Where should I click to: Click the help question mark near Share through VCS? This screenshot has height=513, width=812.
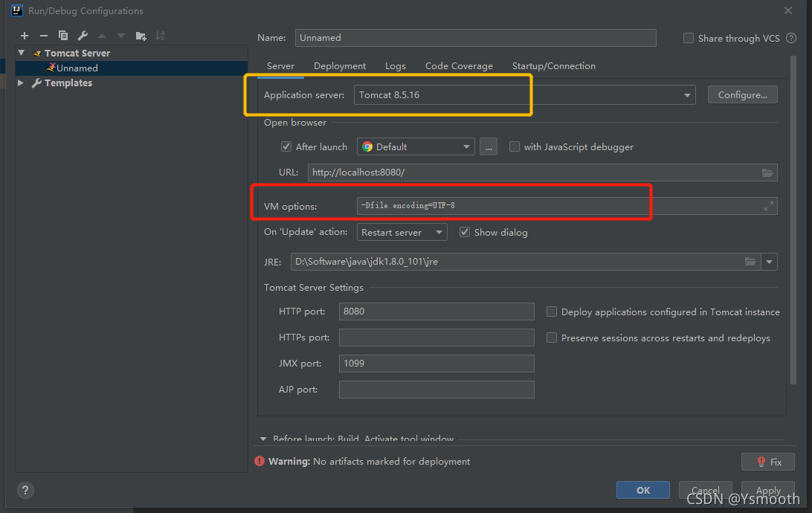(791, 38)
